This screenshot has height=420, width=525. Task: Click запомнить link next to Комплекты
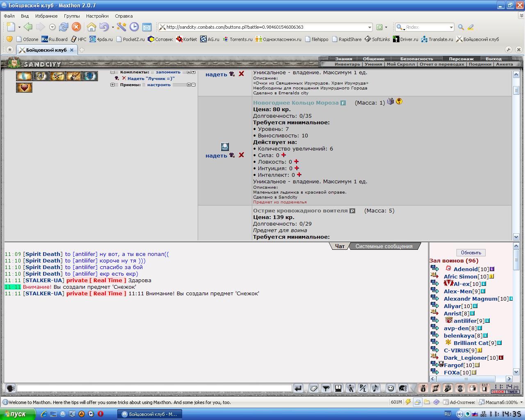(x=168, y=72)
